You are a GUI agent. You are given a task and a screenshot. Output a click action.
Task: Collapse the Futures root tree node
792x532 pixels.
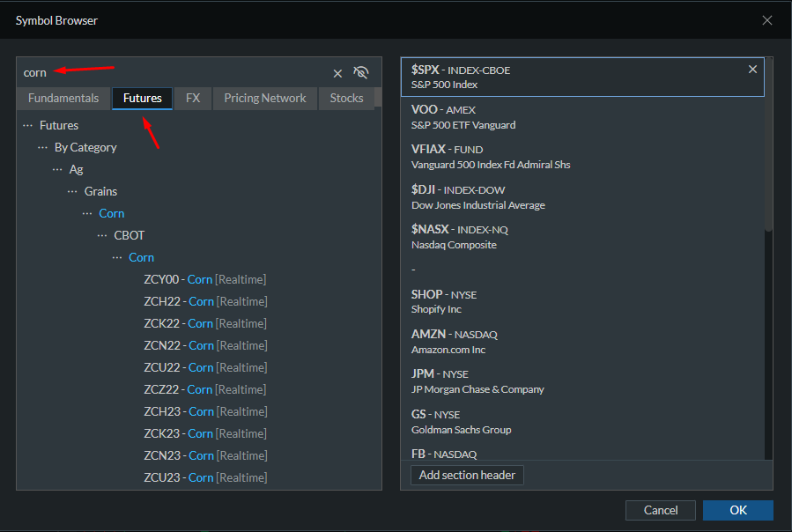[x=28, y=125]
